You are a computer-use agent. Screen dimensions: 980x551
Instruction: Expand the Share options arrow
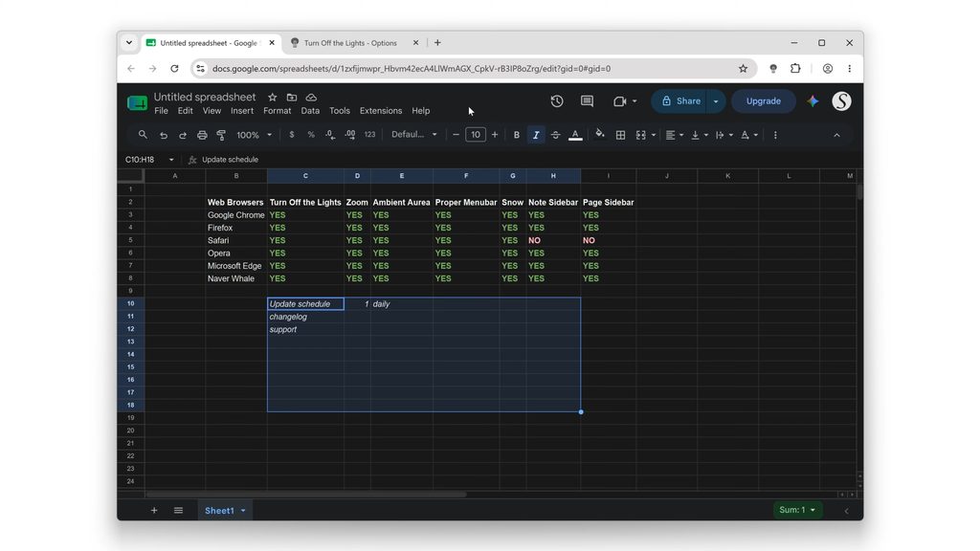coord(716,101)
